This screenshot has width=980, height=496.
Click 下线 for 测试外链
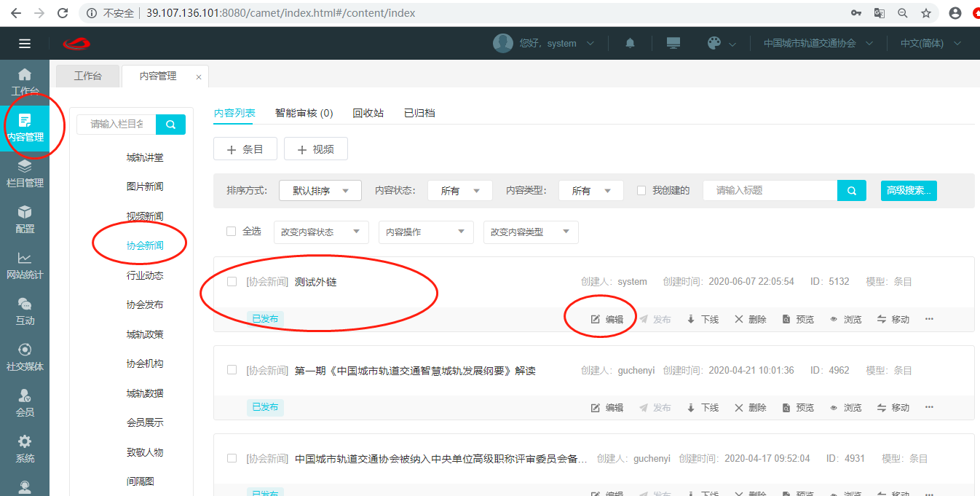[703, 319]
